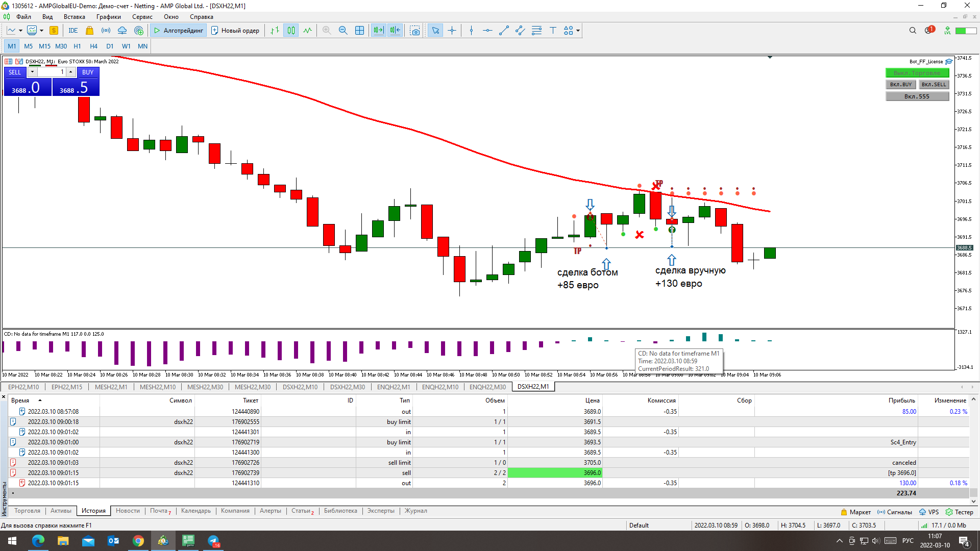Expand the objects shapes dropdown arrow
The image size is (980, 551).
tap(578, 31)
